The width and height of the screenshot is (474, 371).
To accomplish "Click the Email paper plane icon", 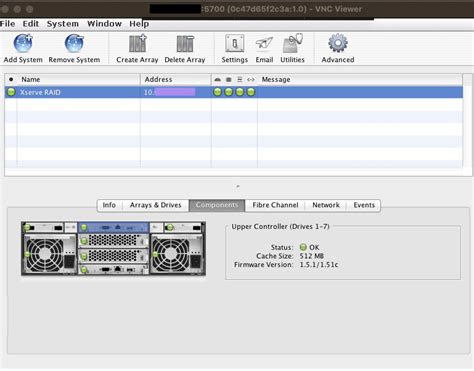I will tap(264, 44).
